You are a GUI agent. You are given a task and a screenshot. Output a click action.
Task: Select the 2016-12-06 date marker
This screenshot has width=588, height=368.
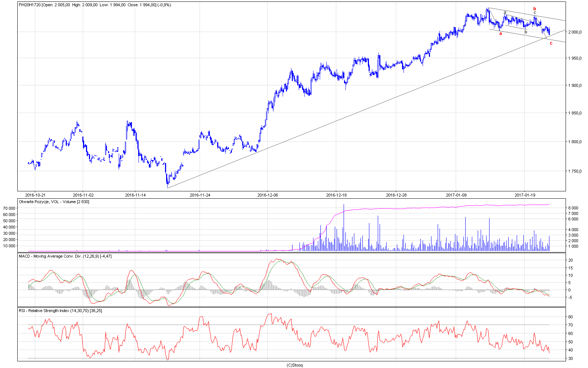(268, 195)
